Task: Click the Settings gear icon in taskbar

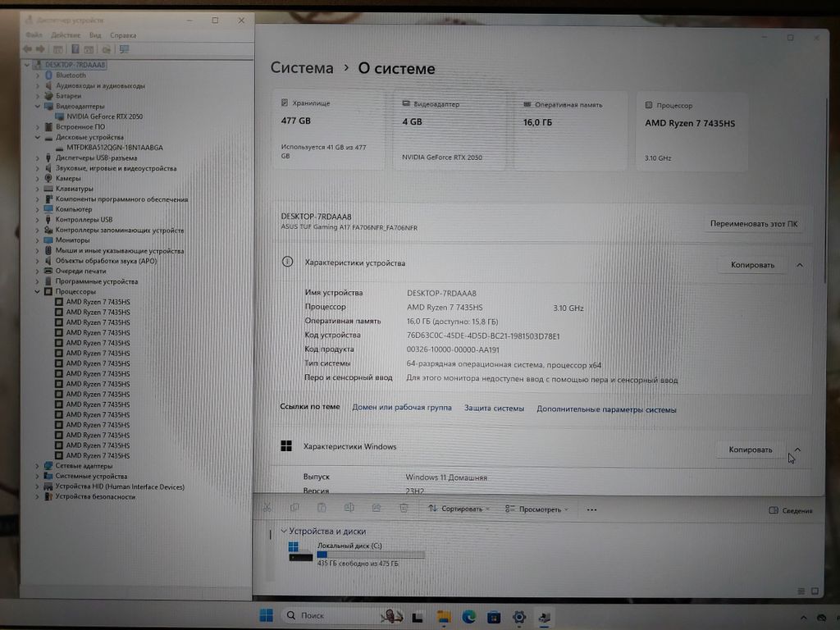Action: click(518, 616)
